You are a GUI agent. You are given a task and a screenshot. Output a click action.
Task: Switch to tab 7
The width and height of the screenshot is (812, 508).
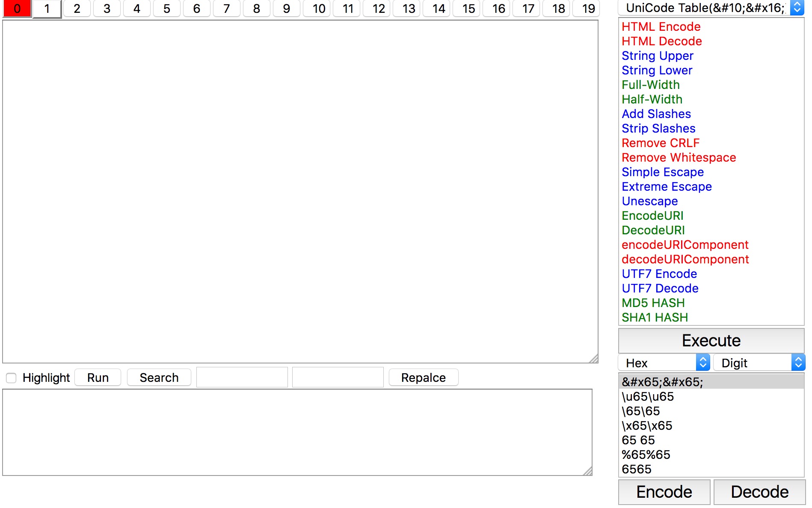point(227,9)
